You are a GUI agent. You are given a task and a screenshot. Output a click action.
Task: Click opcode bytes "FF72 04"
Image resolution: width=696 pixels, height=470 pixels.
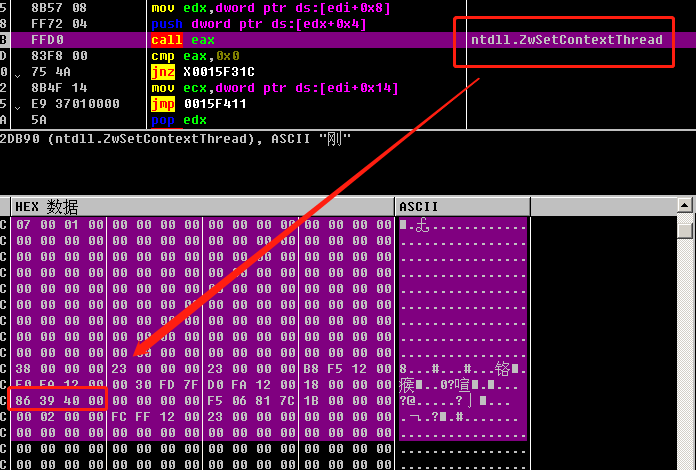click(59, 24)
